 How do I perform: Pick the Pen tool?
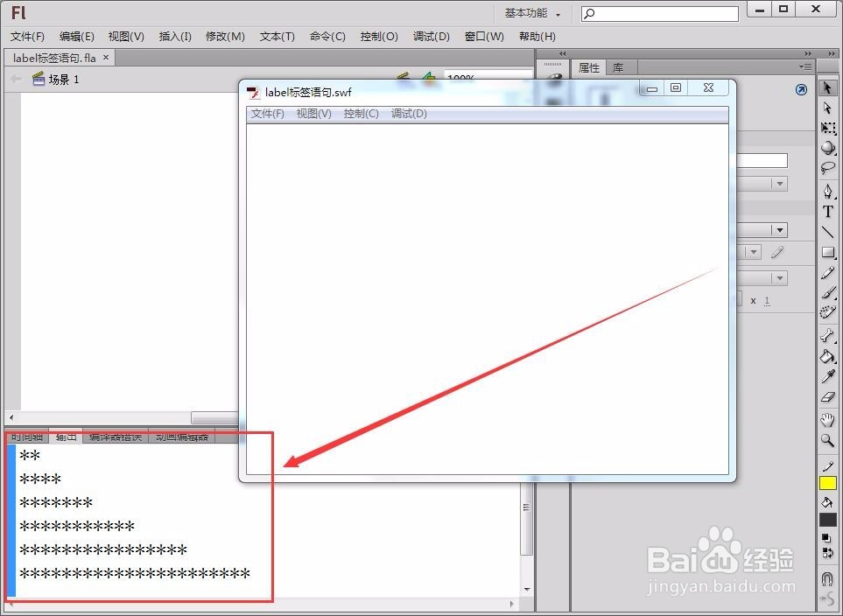click(x=827, y=192)
